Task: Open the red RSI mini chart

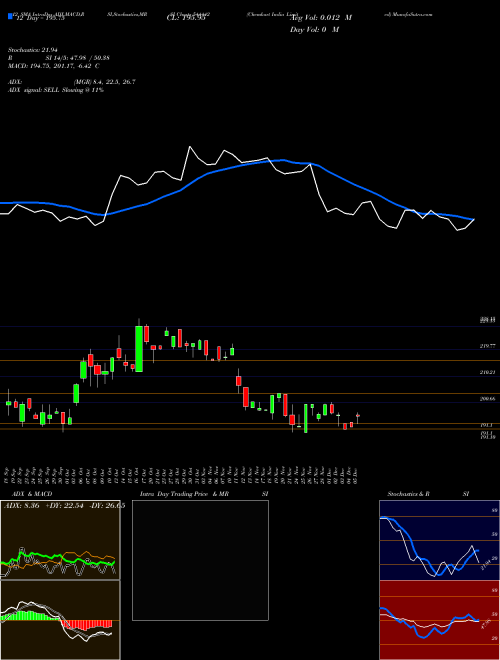Action: (x=439, y=620)
